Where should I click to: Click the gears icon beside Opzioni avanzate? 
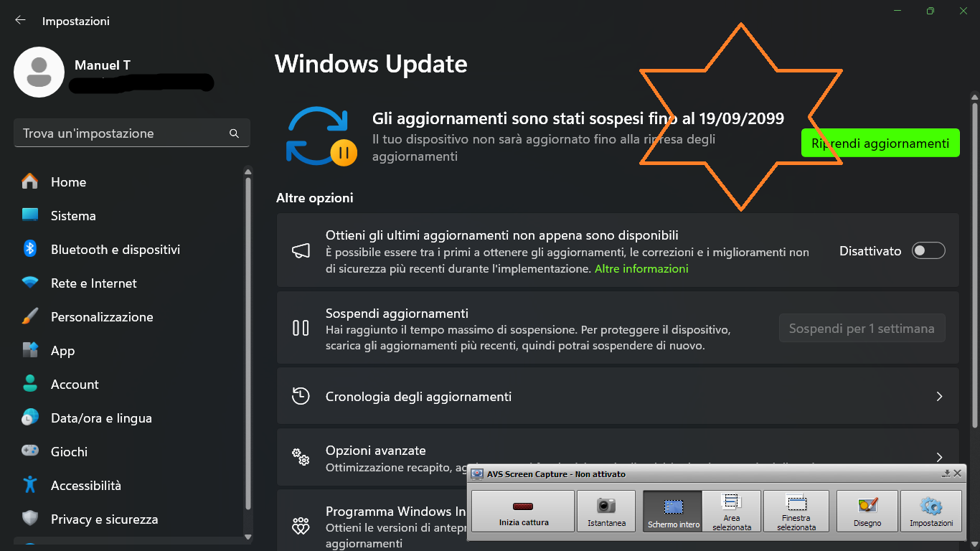pyautogui.click(x=301, y=457)
